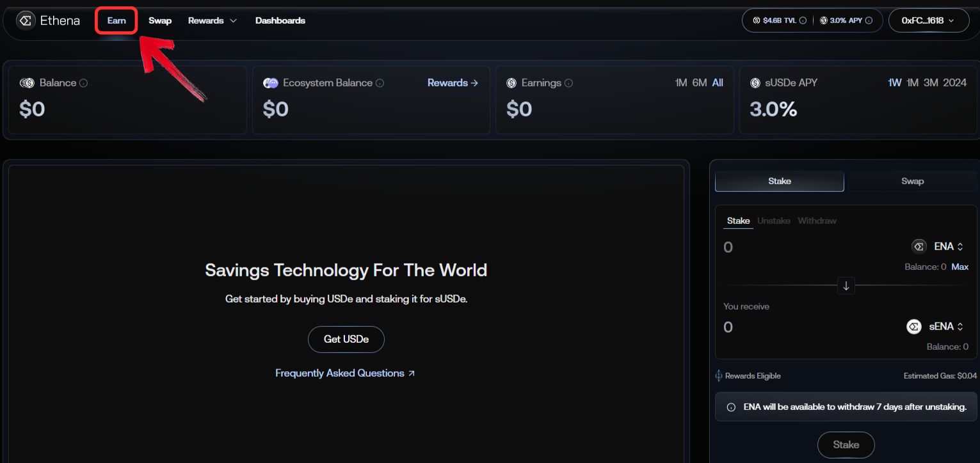Click the info icon in the ENA withdrawal notice

click(731, 407)
